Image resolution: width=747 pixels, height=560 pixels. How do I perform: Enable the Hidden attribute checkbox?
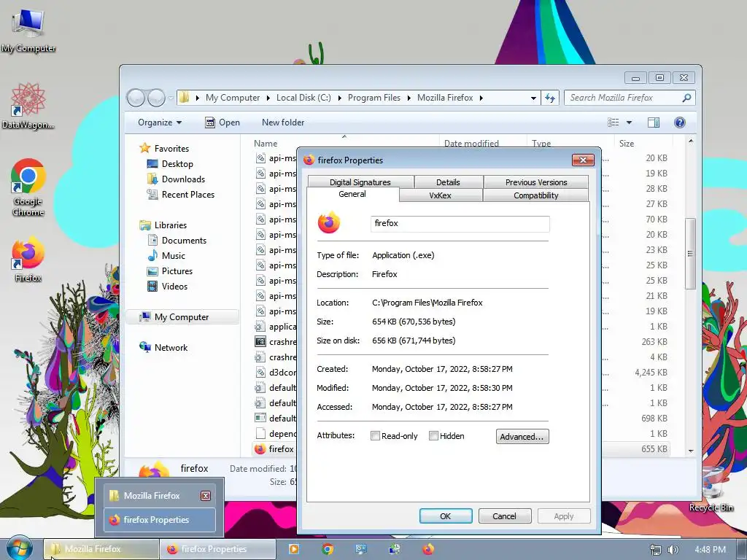(x=433, y=436)
